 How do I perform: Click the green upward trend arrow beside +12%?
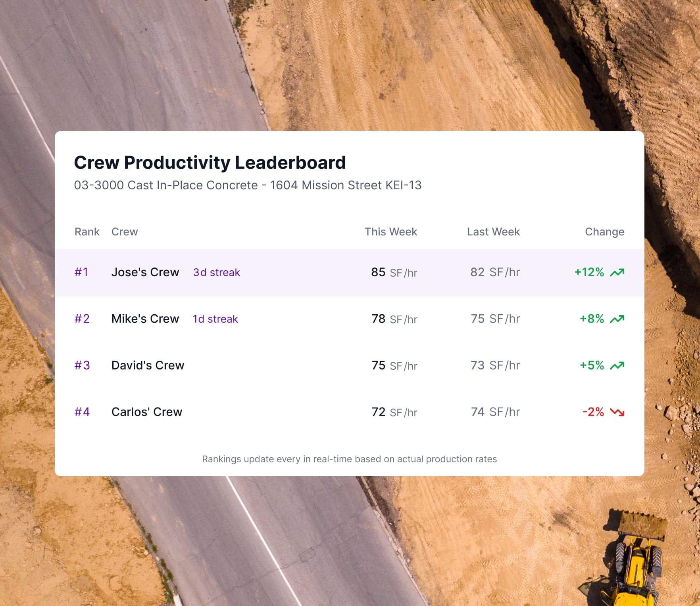pos(617,272)
